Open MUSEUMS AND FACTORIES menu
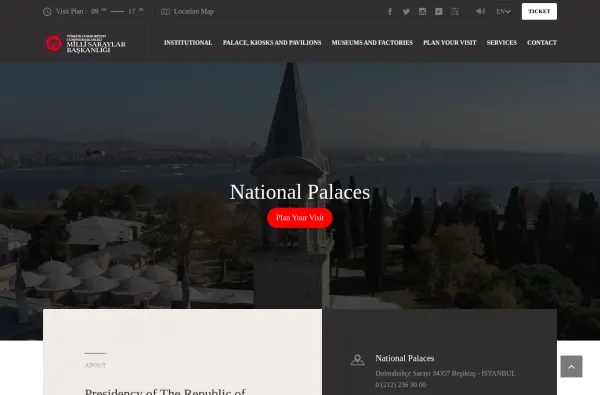 click(372, 42)
